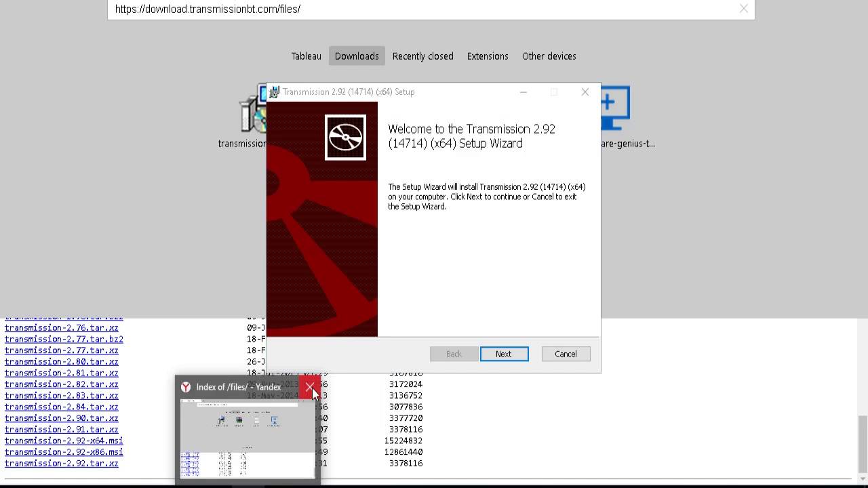Screen dimensions: 868x488
Task: Click the installer icon in Setup title bar
Action: [x=274, y=92]
